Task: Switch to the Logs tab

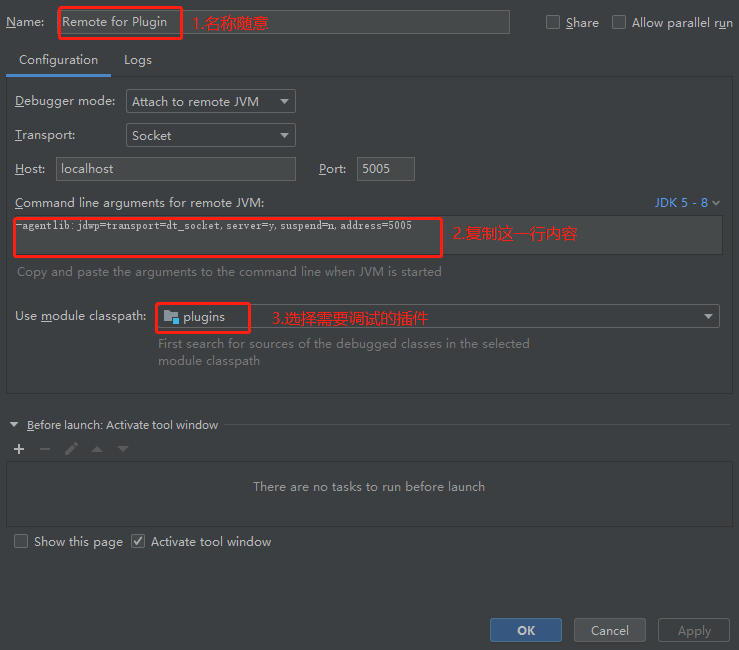Action: [x=138, y=60]
